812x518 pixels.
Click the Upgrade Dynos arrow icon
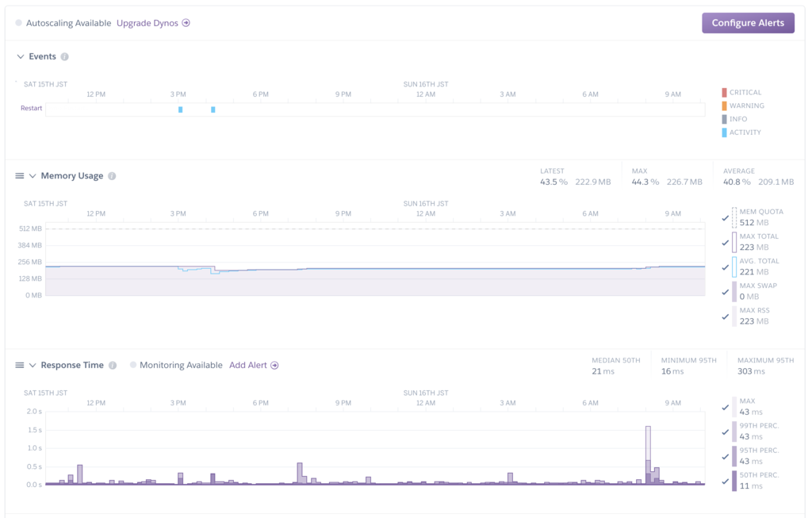click(186, 23)
